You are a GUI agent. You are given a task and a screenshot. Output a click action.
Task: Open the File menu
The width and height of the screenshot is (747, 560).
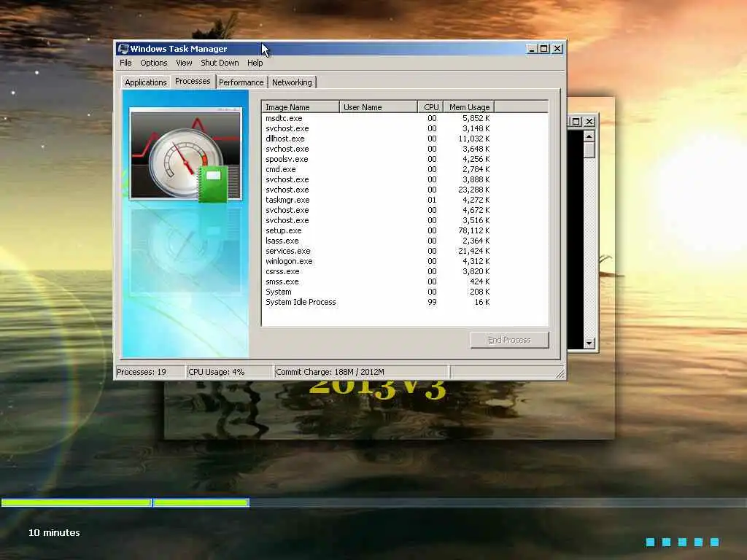click(125, 63)
